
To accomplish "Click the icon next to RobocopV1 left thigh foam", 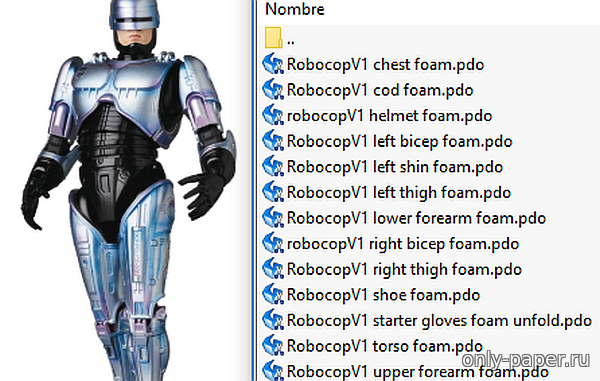I will pyautogui.click(x=273, y=192).
